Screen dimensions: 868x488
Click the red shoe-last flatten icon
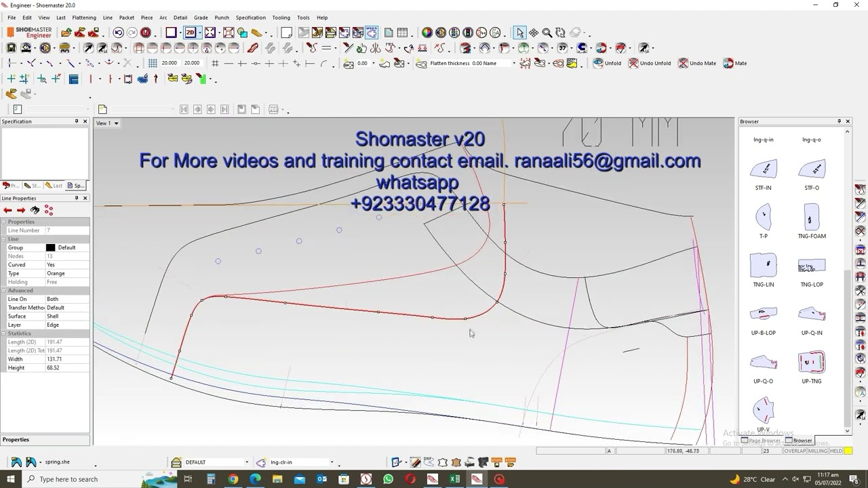coord(253,47)
